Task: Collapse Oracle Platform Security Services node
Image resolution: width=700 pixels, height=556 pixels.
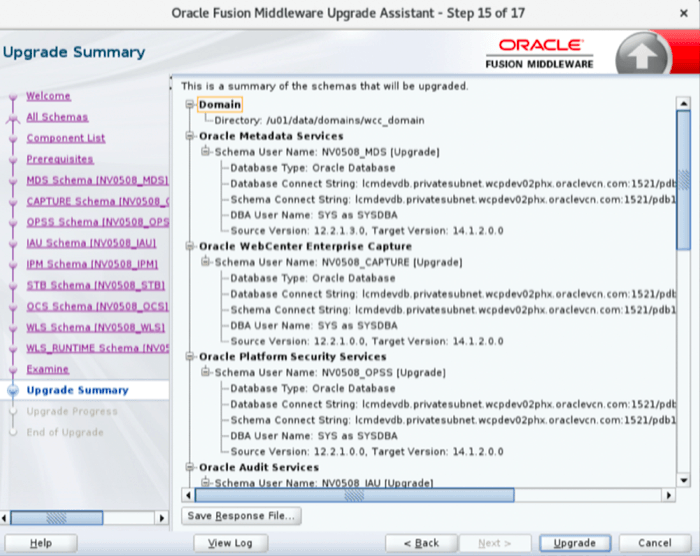Action: click(190, 356)
